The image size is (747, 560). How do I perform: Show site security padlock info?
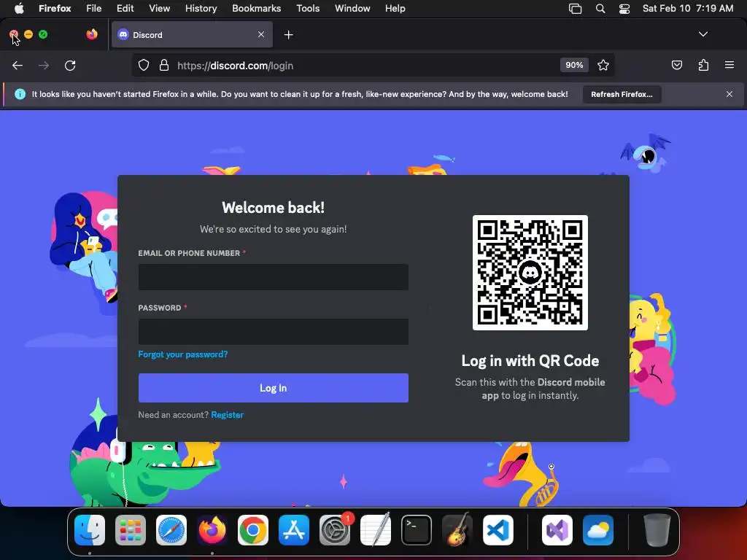[164, 65]
